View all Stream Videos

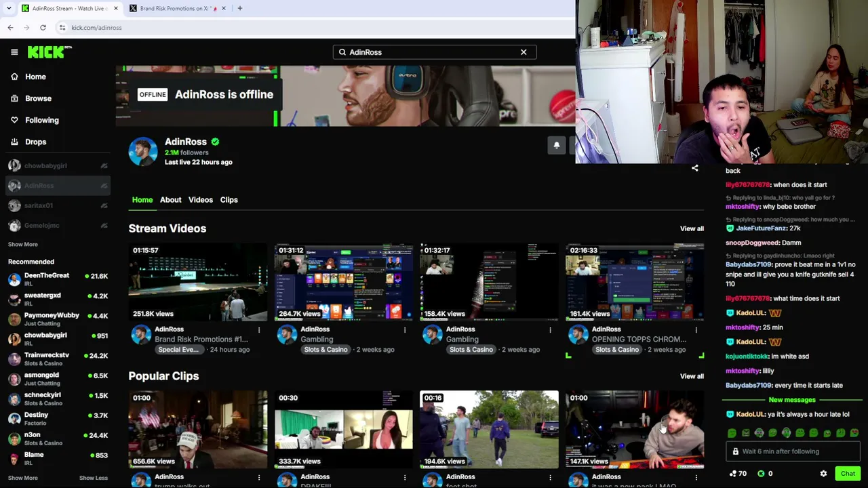point(692,228)
